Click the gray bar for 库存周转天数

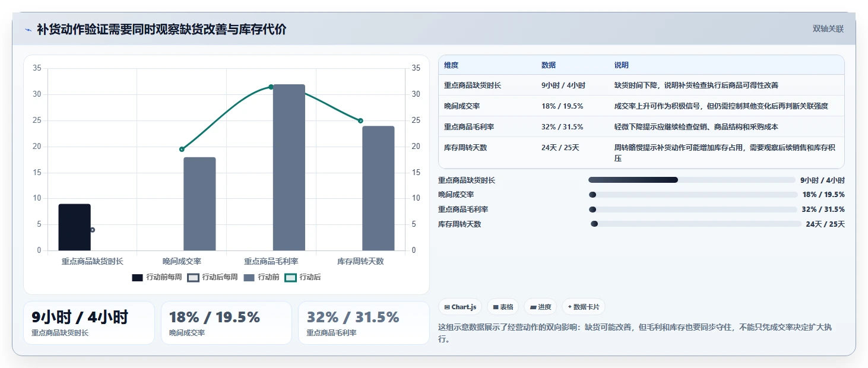pos(378,188)
